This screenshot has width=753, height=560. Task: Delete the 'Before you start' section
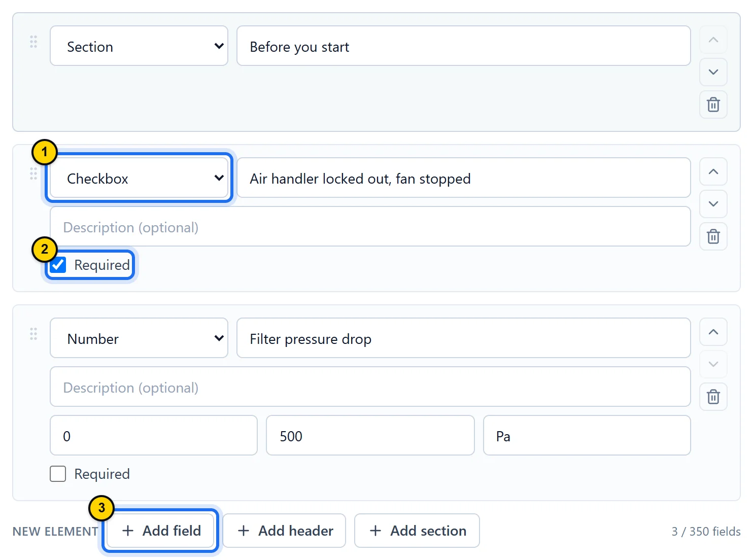[713, 104]
